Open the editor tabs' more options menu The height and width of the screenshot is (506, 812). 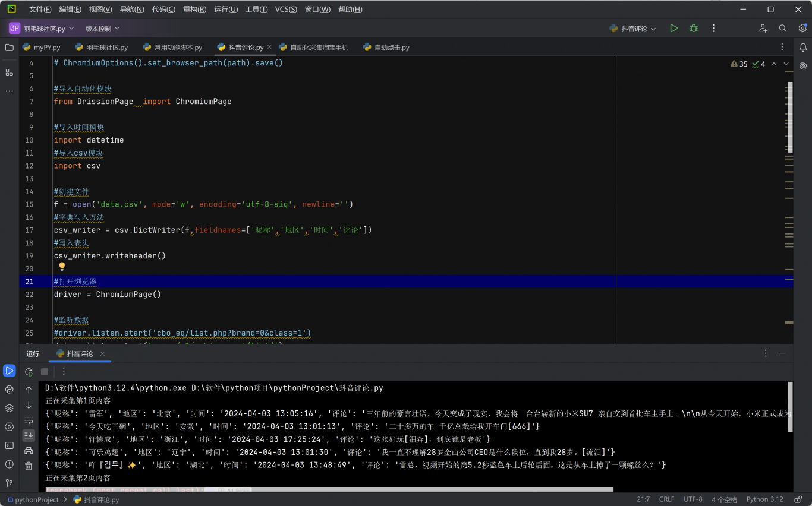[x=782, y=47]
